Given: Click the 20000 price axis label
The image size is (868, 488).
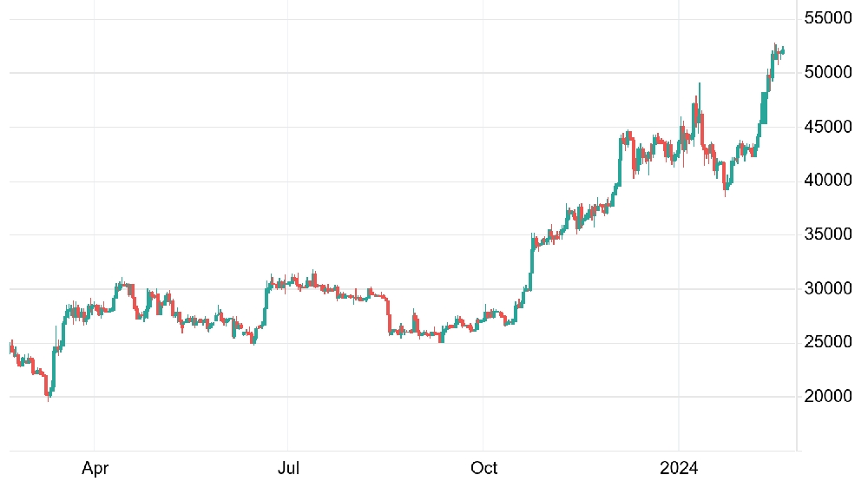Looking at the screenshot, I should (827, 396).
